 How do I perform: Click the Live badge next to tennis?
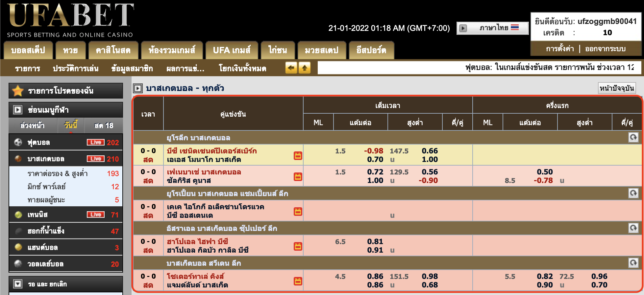tap(96, 215)
